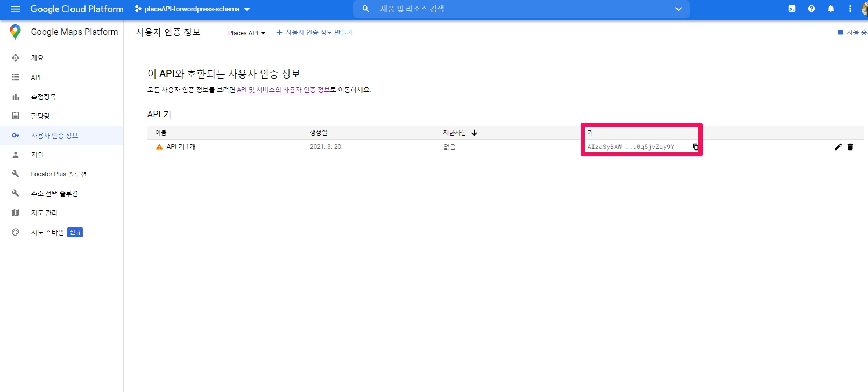This screenshot has width=868, height=392.
Task: Click the quota icon beside 할당량
Action: tap(16, 116)
